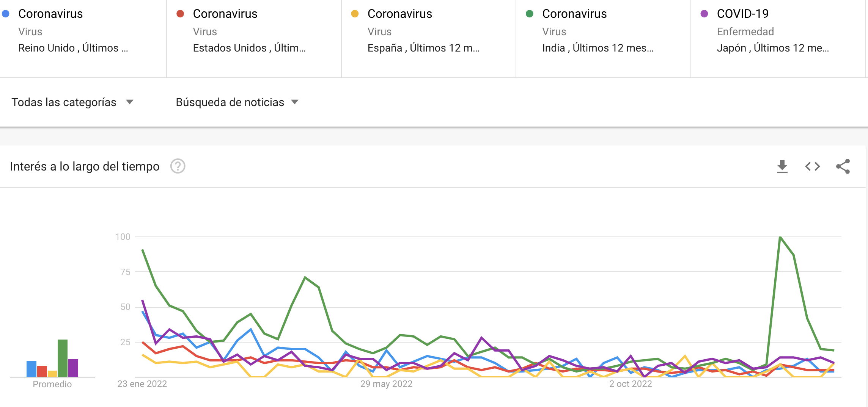This screenshot has width=868, height=407.
Task: Share the interest over time chart
Action: (843, 166)
